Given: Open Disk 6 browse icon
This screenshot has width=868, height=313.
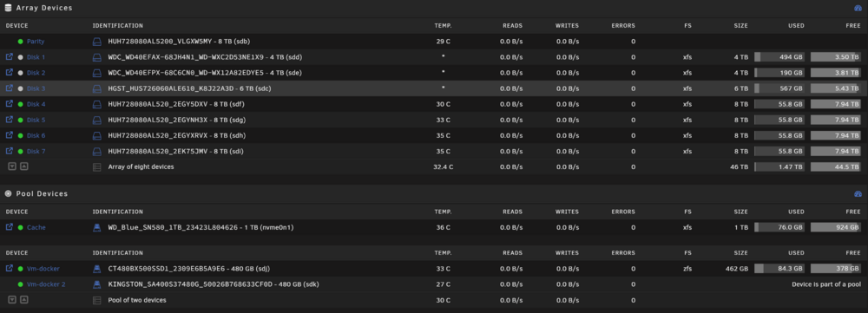Looking at the screenshot, I should pyautogui.click(x=10, y=135).
